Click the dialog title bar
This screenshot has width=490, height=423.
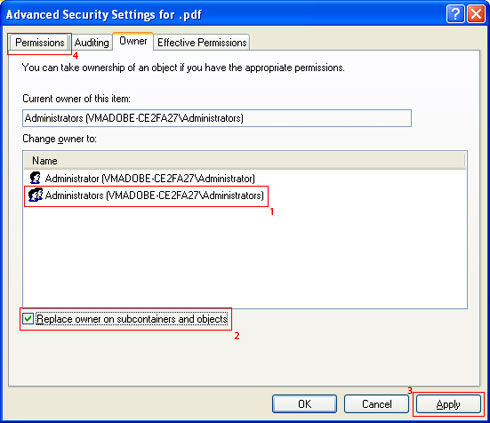(223, 14)
